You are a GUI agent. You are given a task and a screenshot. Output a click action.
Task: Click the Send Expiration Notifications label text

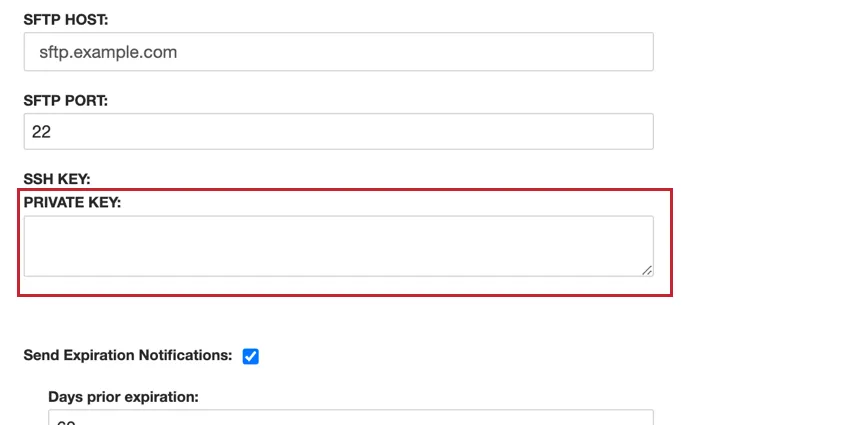tap(128, 355)
